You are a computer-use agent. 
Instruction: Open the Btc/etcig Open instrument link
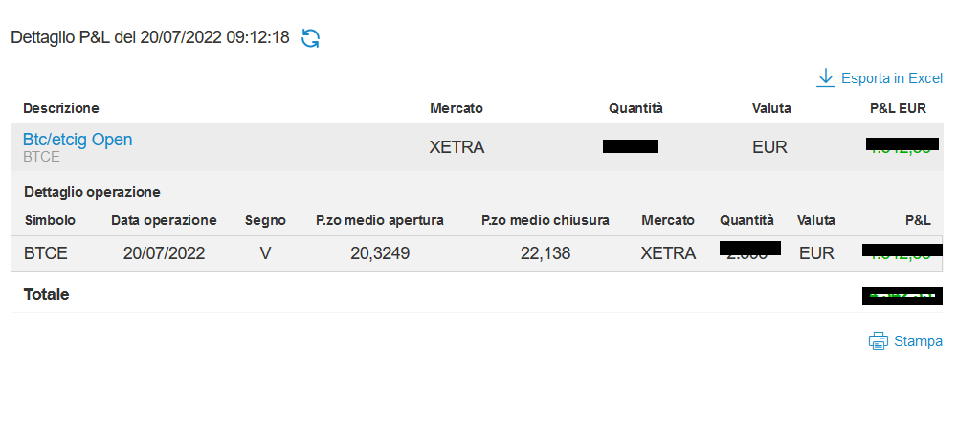pyautogui.click(x=78, y=140)
